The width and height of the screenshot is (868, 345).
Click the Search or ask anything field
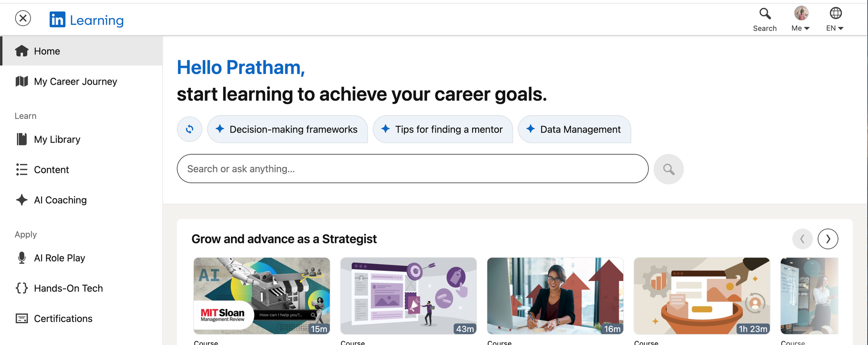click(412, 169)
